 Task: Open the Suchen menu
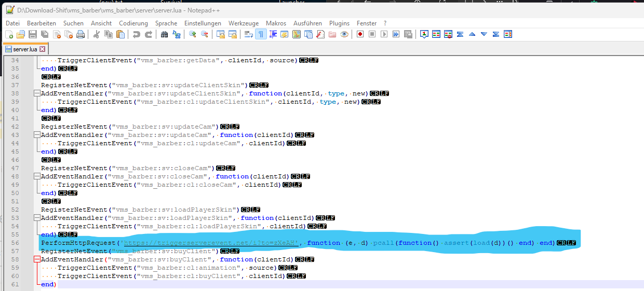point(73,23)
